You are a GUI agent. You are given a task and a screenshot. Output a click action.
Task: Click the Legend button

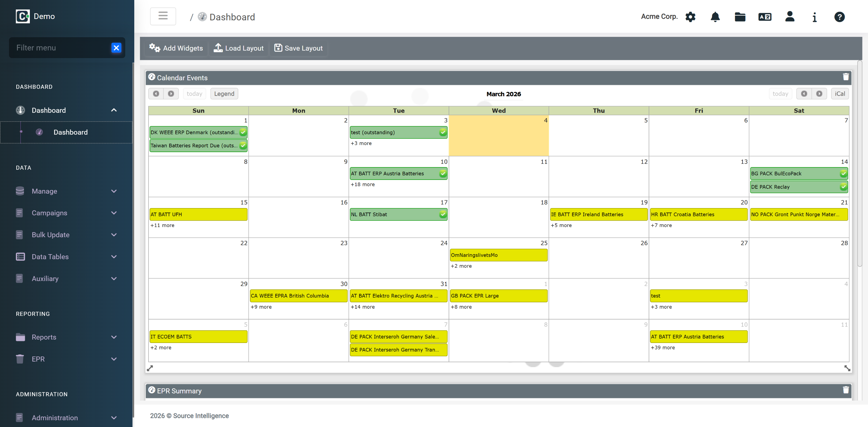pyautogui.click(x=224, y=94)
